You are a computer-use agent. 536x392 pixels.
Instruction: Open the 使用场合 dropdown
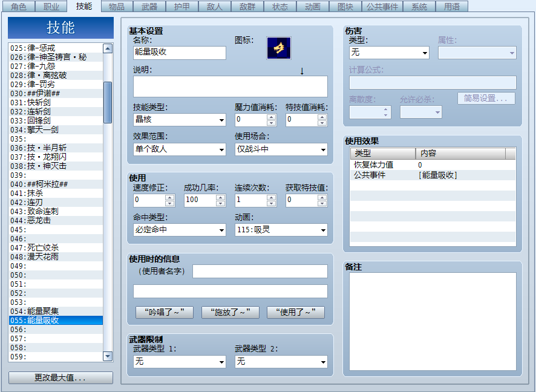pos(281,149)
